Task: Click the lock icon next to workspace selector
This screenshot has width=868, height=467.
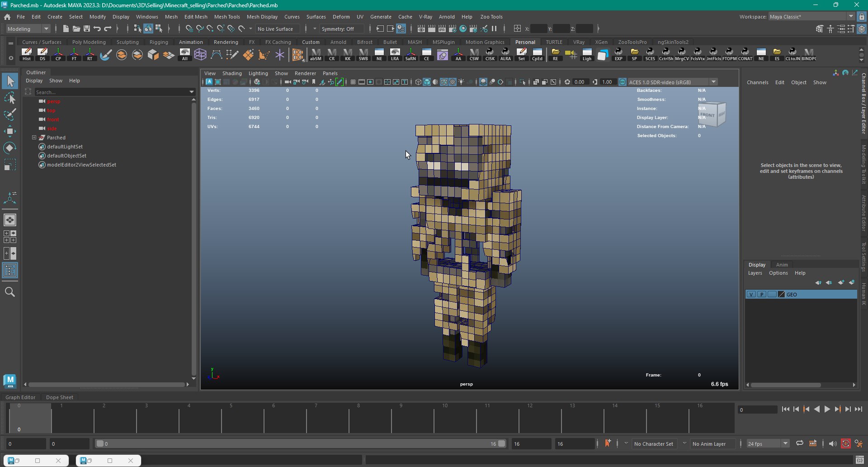Action: click(x=862, y=17)
